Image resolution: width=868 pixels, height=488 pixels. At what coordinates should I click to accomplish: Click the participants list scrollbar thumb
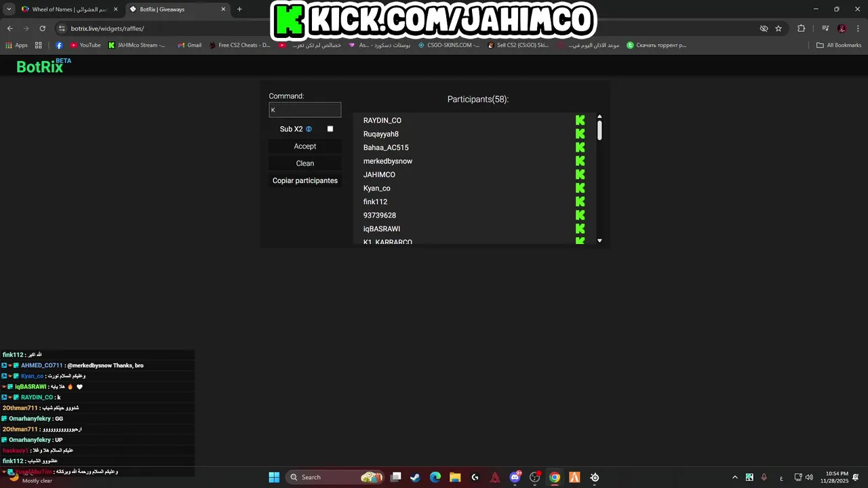point(599,130)
